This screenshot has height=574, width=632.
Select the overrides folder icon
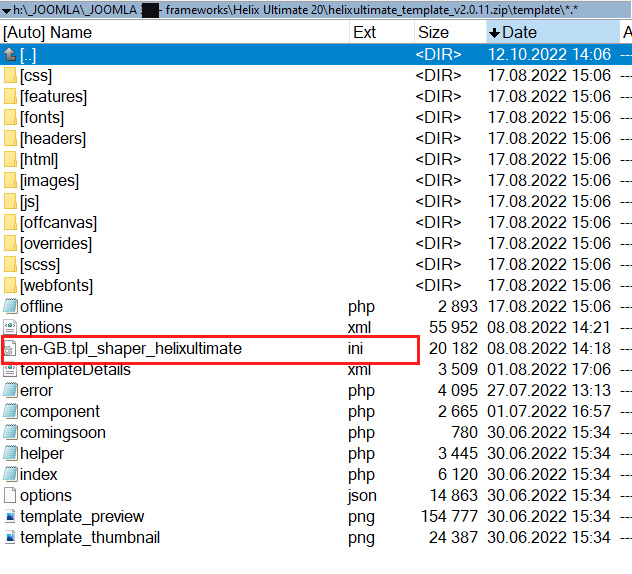click(x=10, y=243)
